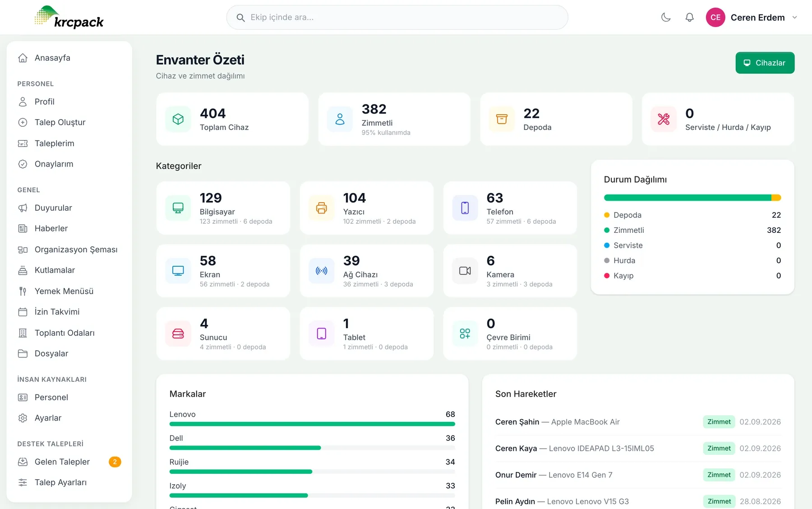Viewport: 812px width, 509px height.
Task: Click the Lenovo brand progress bar
Action: (x=312, y=424)
